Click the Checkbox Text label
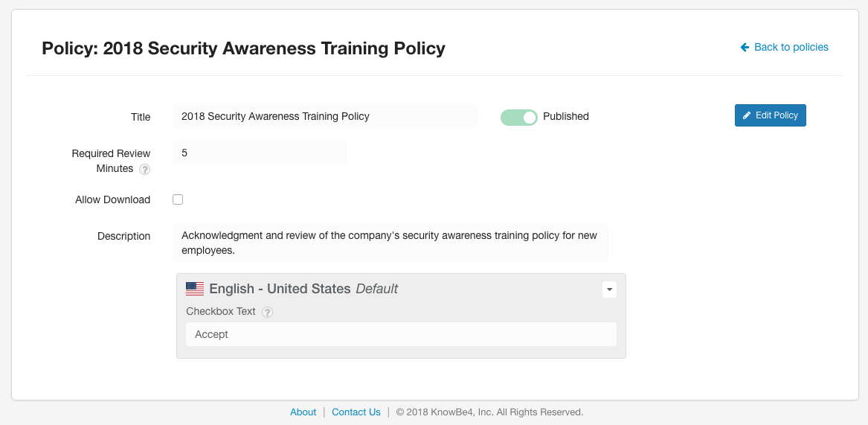The height and width of the screenshot is (425, 868). (x=221, y=311)
